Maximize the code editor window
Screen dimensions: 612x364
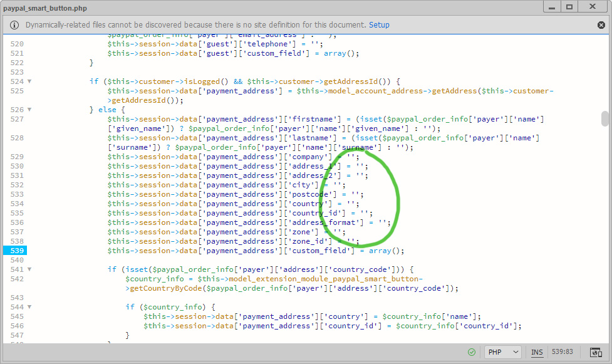click(x=569, y=7)
